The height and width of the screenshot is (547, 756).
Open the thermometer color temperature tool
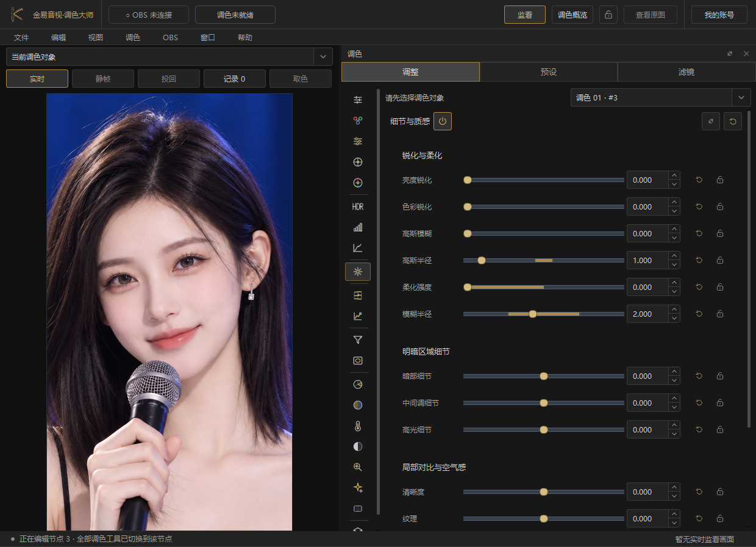point(358,426)
